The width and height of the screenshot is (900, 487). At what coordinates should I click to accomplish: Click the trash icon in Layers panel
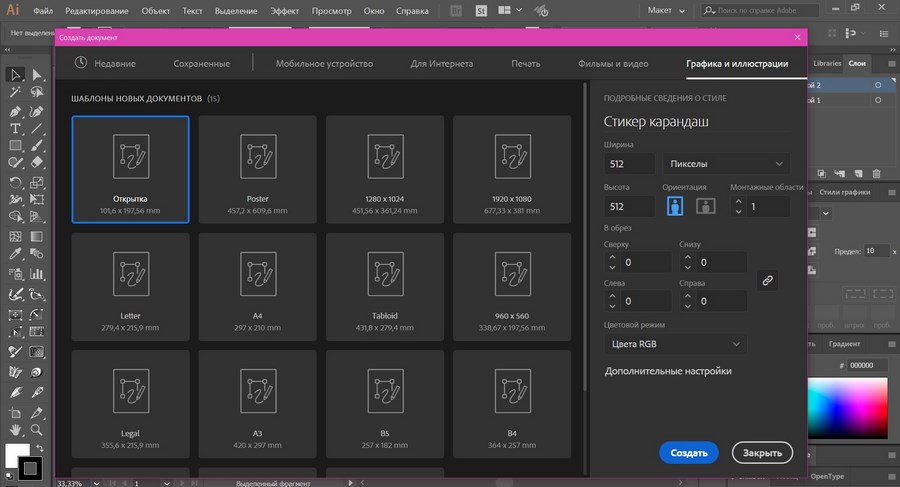click(x=876, y=173)
